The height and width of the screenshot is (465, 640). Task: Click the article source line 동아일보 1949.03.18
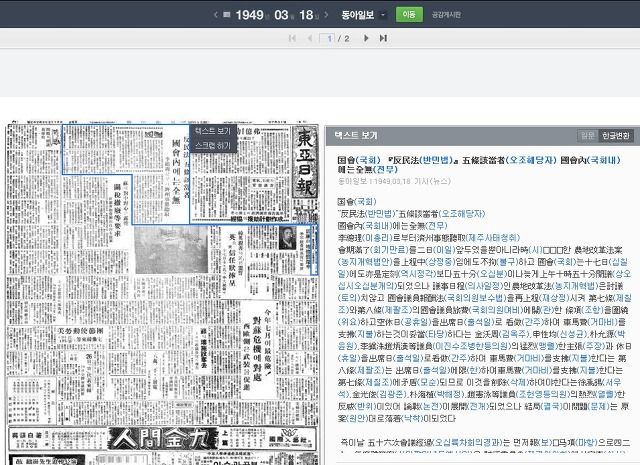coord(394,181)
